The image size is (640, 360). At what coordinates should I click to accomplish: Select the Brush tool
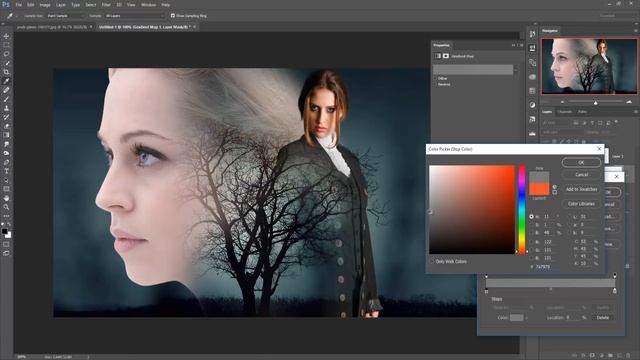(x=6, y=99)
